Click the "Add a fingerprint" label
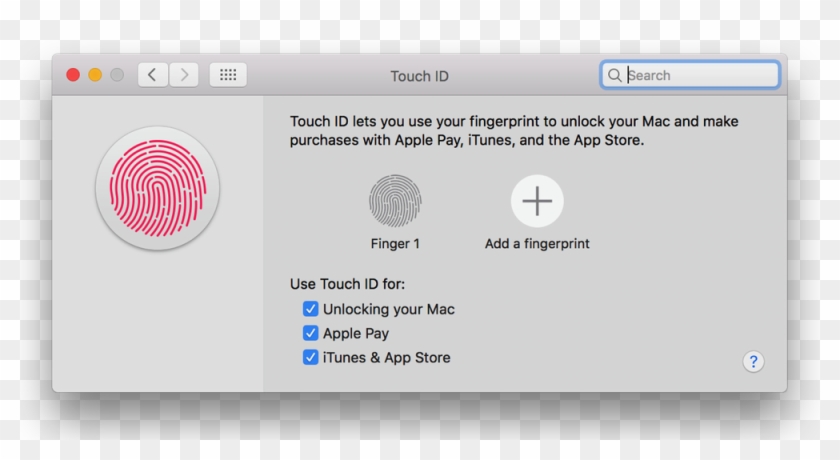Image resolution: width=840 pixels, height=460 pixels. coord(537,244)
